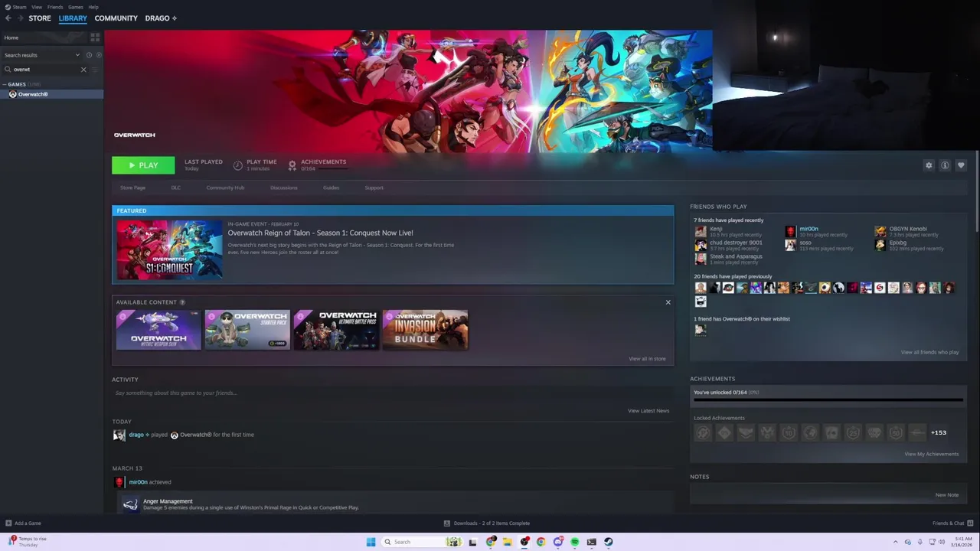Close the Available Content panel

pyautogui.click(x=668, y=302)
